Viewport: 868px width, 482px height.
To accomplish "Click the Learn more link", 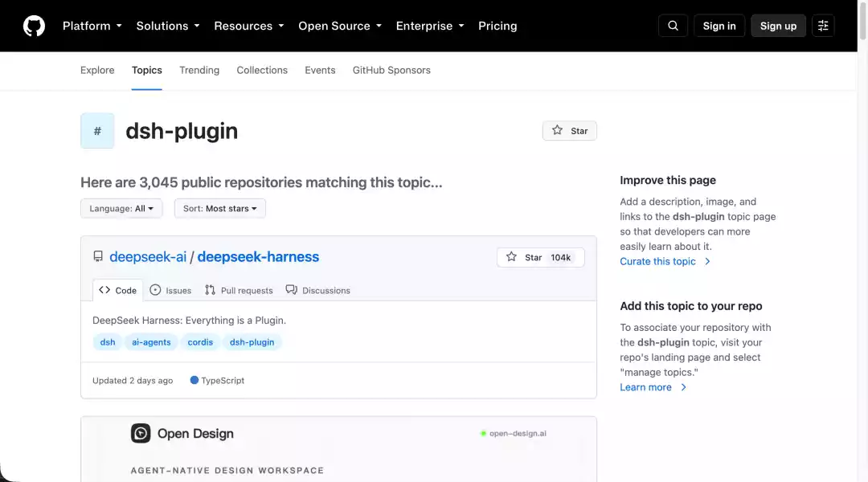I will pos(653,387).
